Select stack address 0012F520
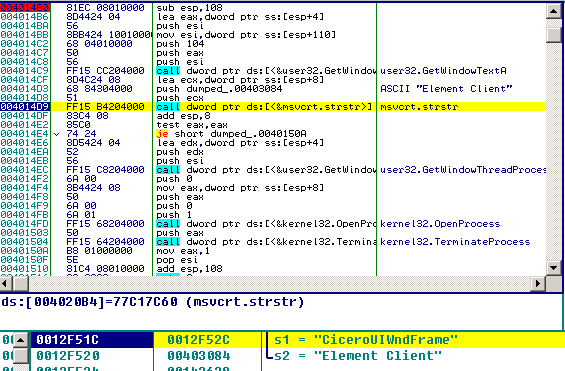 (67, 356)
